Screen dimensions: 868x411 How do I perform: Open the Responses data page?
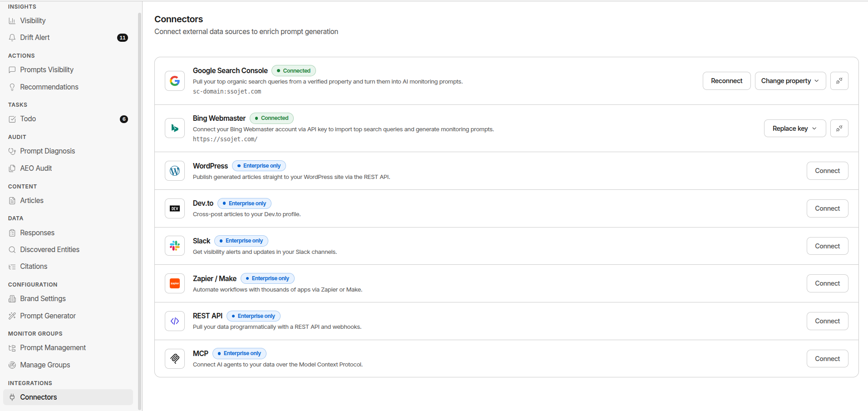[x=68, y=233]
